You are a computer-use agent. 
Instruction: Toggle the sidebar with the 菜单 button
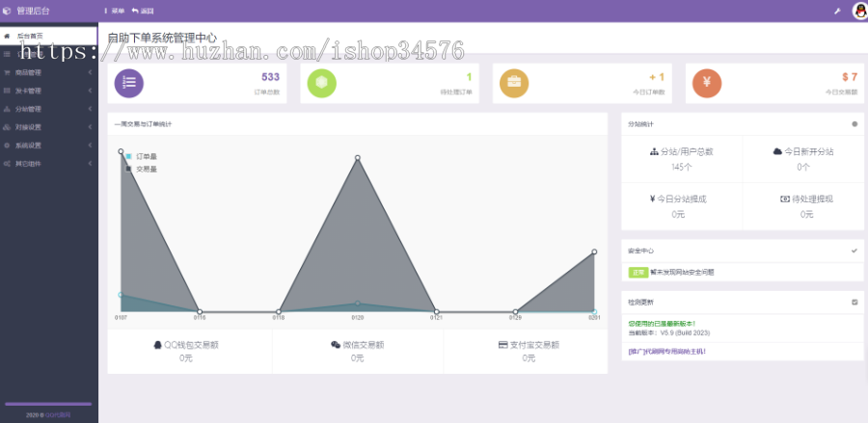click(x=115, y=11)
